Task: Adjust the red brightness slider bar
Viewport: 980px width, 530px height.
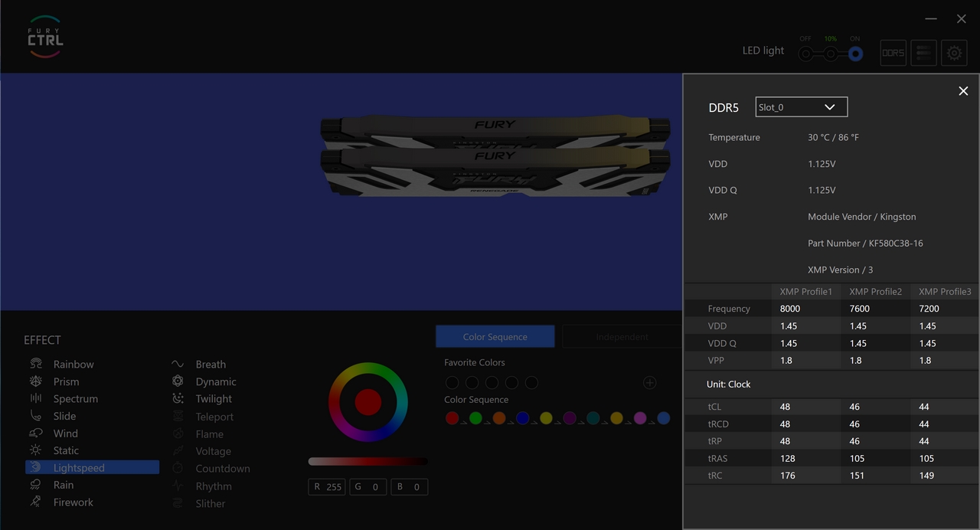Action: point(367,461)
